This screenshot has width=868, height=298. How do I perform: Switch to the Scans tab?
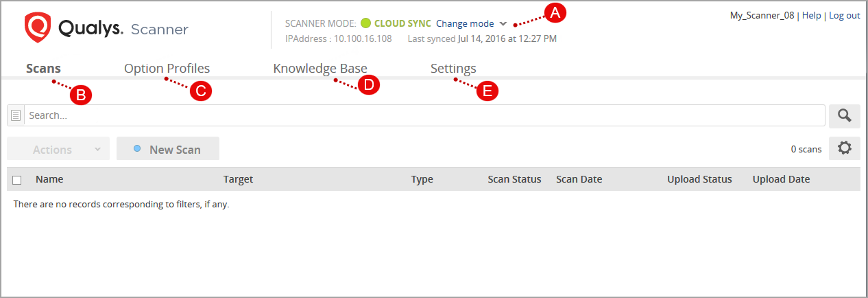[x=43, y=69]
